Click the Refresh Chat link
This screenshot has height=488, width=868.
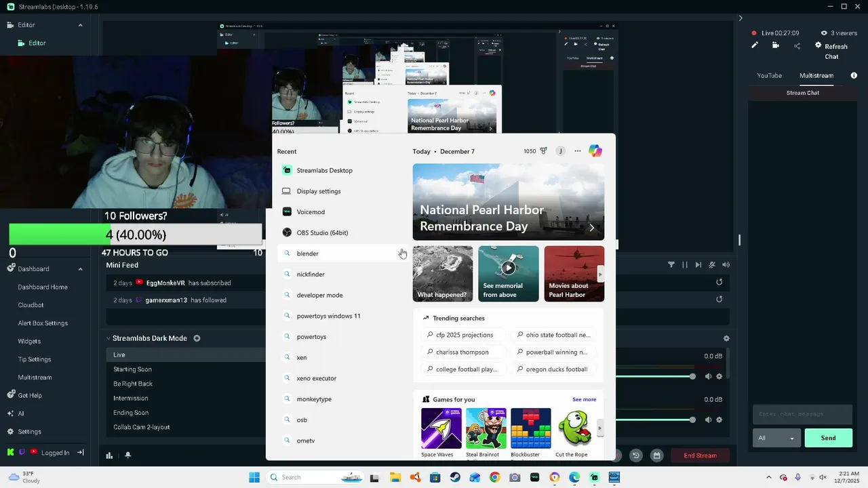pyautogui.click(x=836, y=52)
